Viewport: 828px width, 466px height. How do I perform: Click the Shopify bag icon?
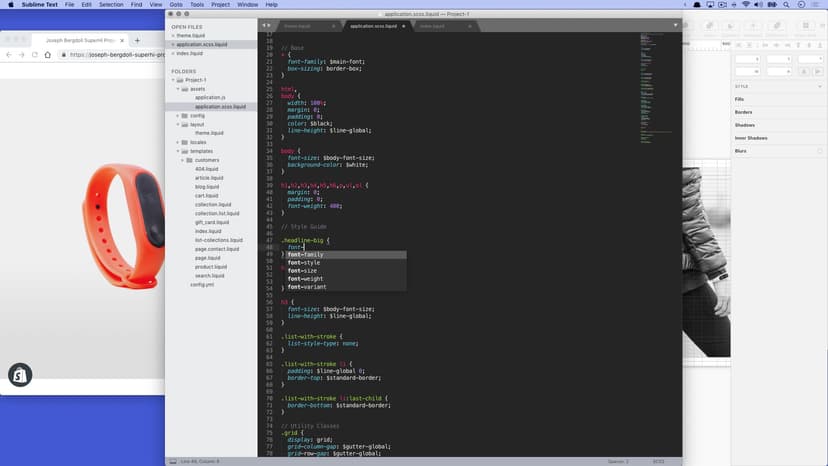20,375
